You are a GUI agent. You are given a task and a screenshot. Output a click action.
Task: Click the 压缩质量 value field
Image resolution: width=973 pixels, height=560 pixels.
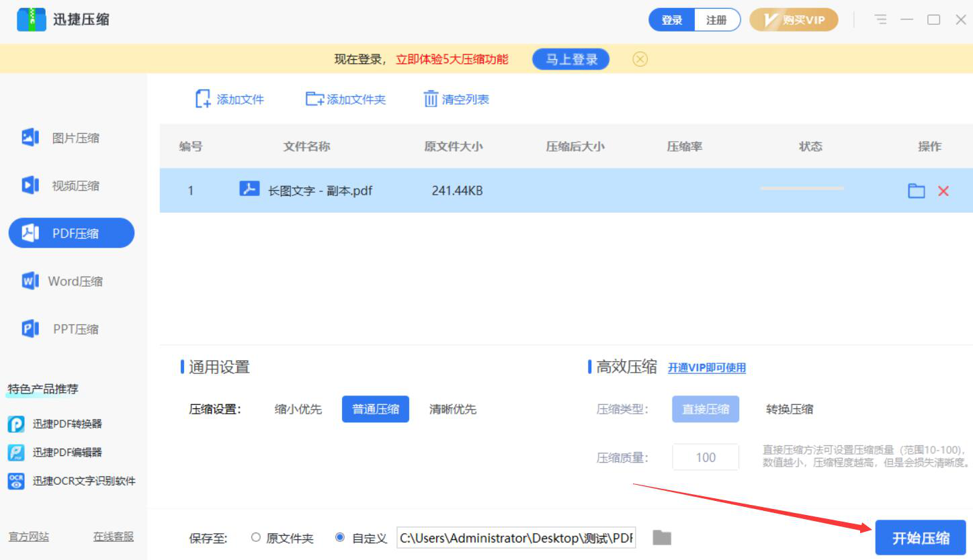pos(705,457)
